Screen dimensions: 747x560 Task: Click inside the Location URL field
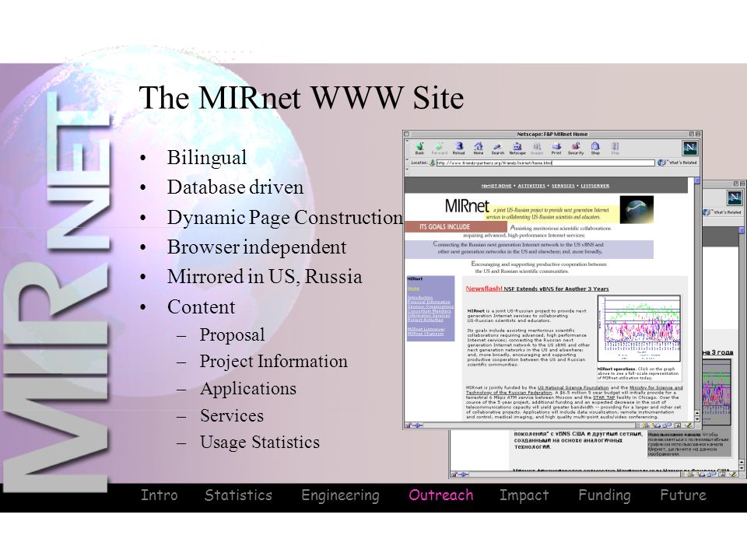[x=545, y=163]
